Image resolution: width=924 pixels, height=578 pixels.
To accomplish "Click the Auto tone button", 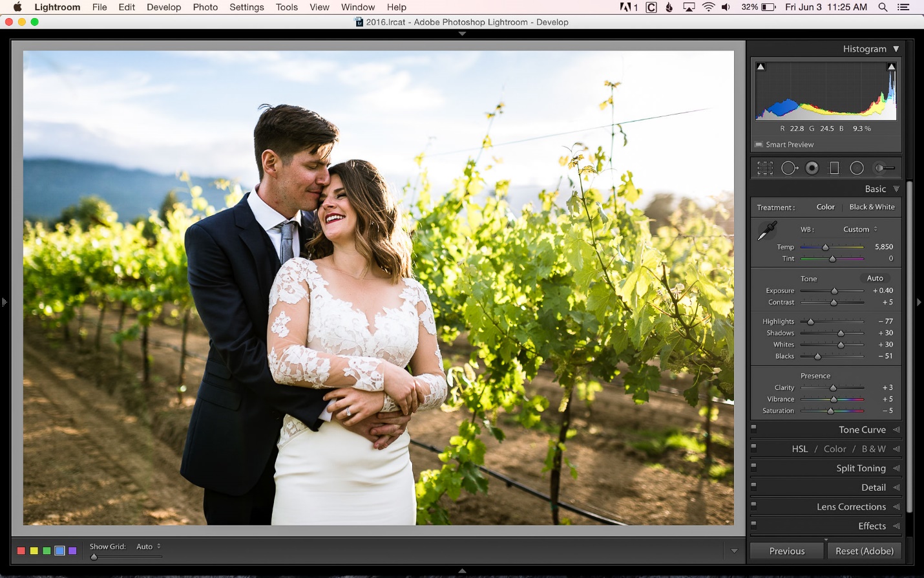I will click(x=875, y=279).
